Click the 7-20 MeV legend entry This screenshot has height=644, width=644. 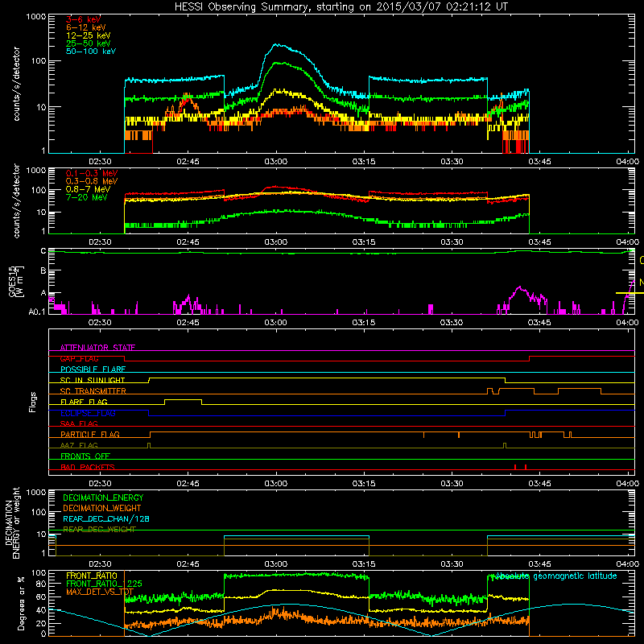tap(87, 197)
